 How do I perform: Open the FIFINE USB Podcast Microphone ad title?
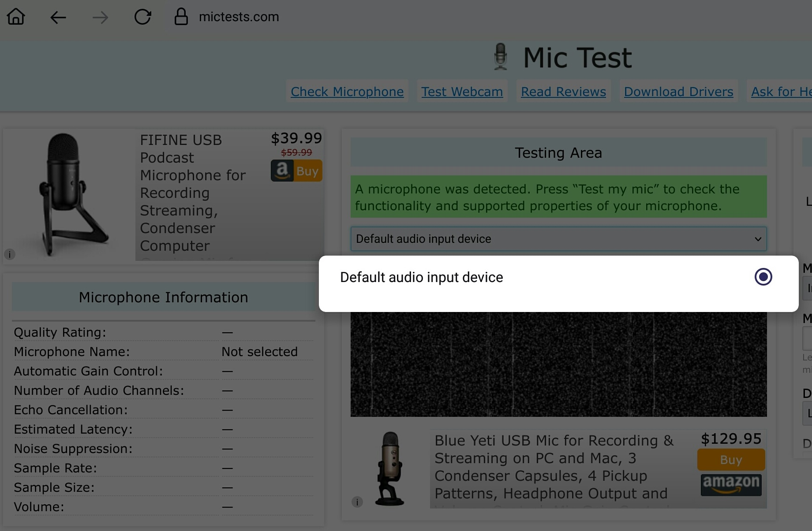click(x=193, y=193)
